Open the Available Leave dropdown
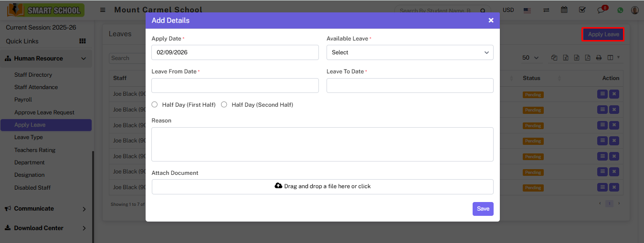 (410, 52)
